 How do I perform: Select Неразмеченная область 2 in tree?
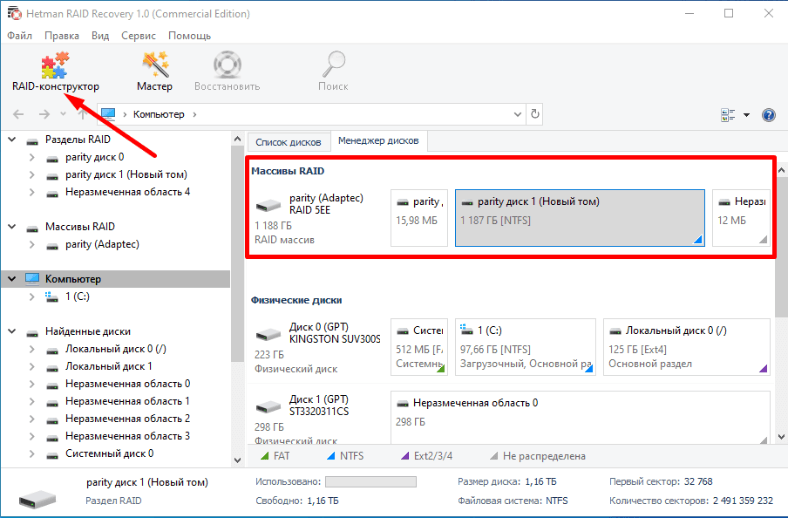(128, 419)
